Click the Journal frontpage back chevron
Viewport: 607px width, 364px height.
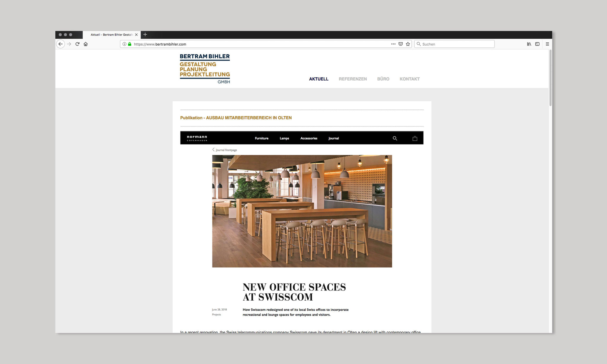[x=213, y=150]
